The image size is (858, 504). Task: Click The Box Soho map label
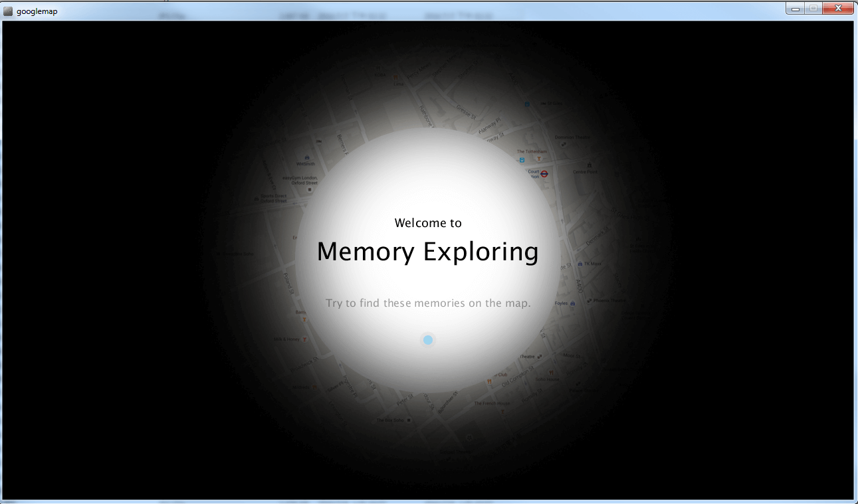tap(390, 420)
